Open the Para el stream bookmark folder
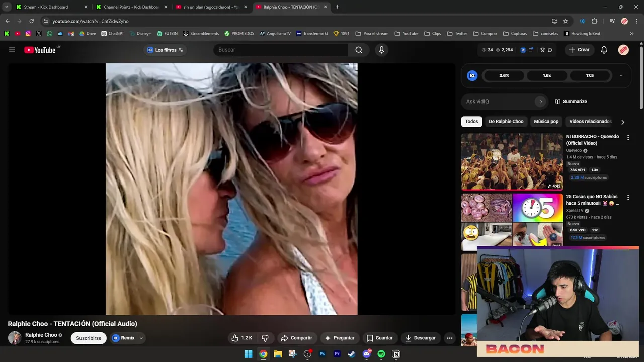 coord(372,34)
